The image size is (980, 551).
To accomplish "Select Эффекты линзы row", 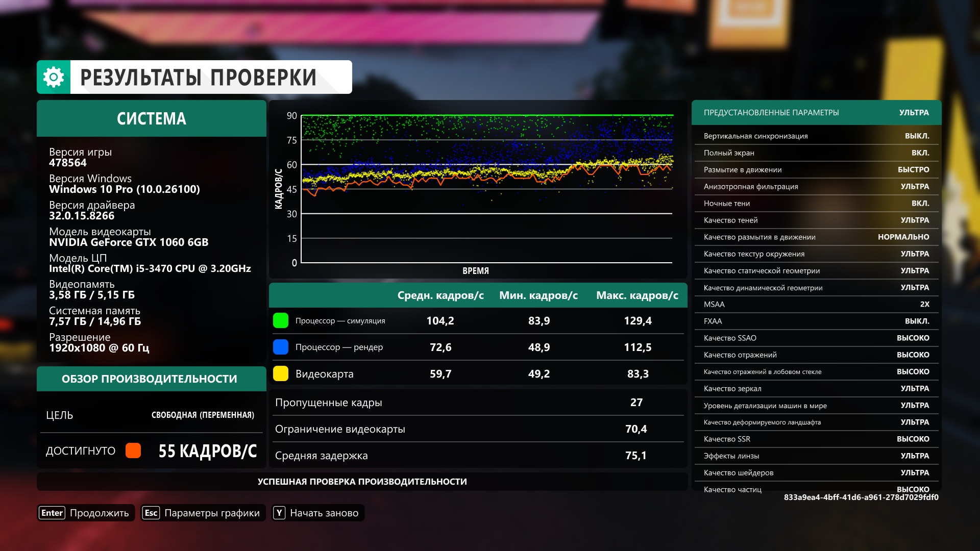I will (x=816, y=456).
